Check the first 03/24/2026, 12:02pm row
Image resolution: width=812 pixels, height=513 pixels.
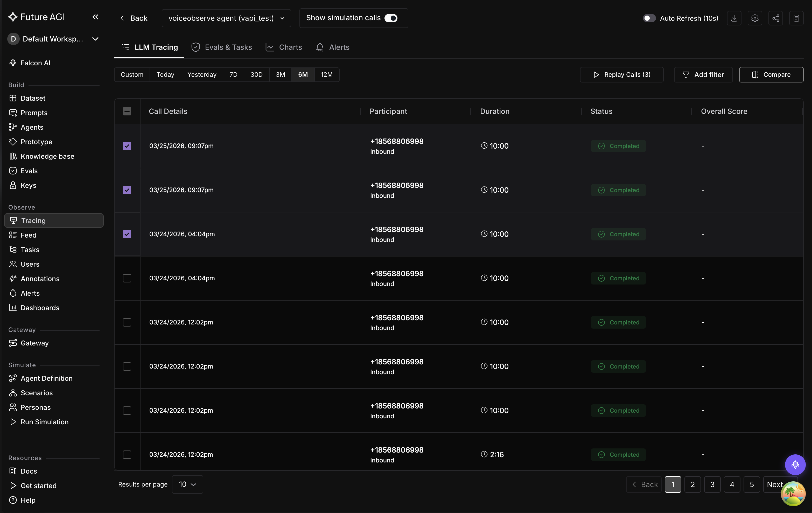(127, 322)
